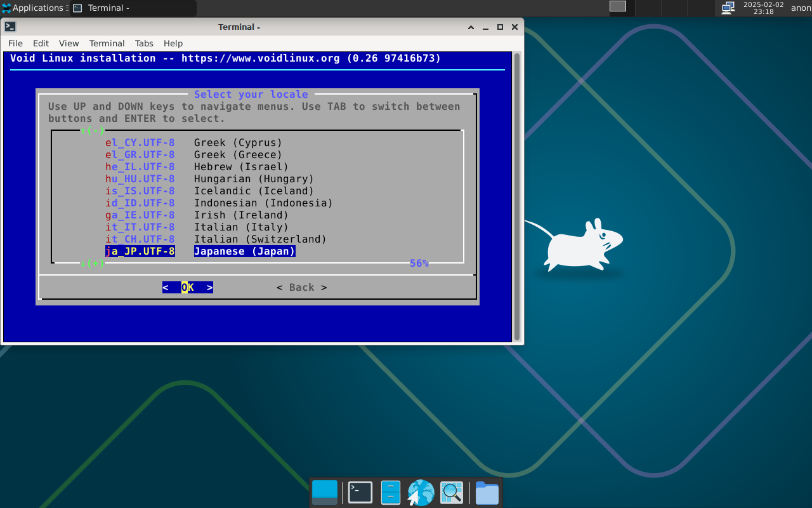Click the date and time clock in the panel
The height and width of the screenshot is (508, 812).
click(x=764, y=8)
